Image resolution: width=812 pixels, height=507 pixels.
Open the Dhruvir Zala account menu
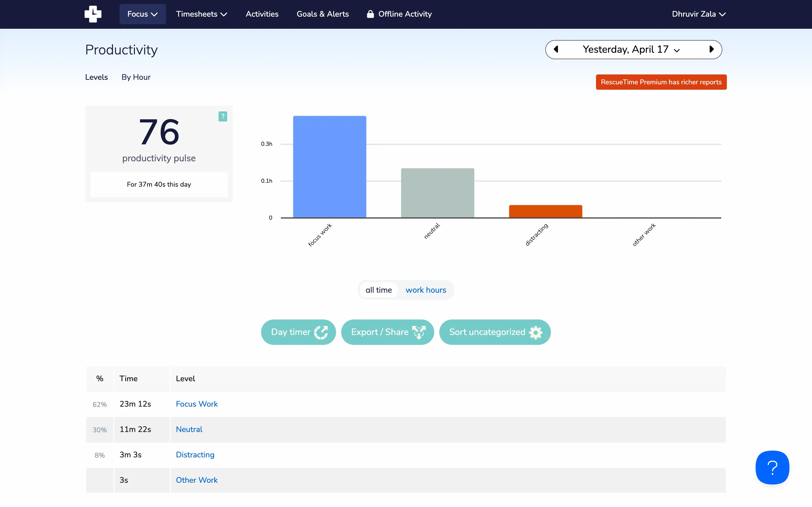(x=698, y=14)
